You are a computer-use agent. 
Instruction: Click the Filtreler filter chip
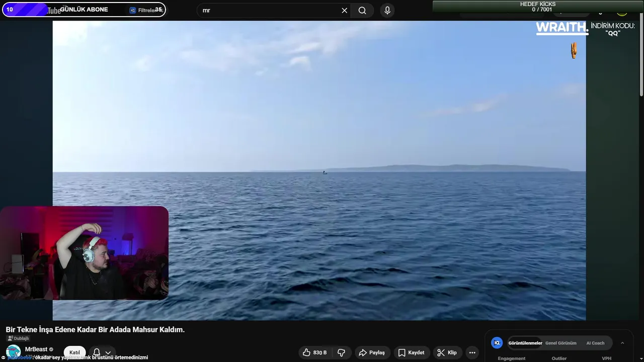tap(146, 10)
